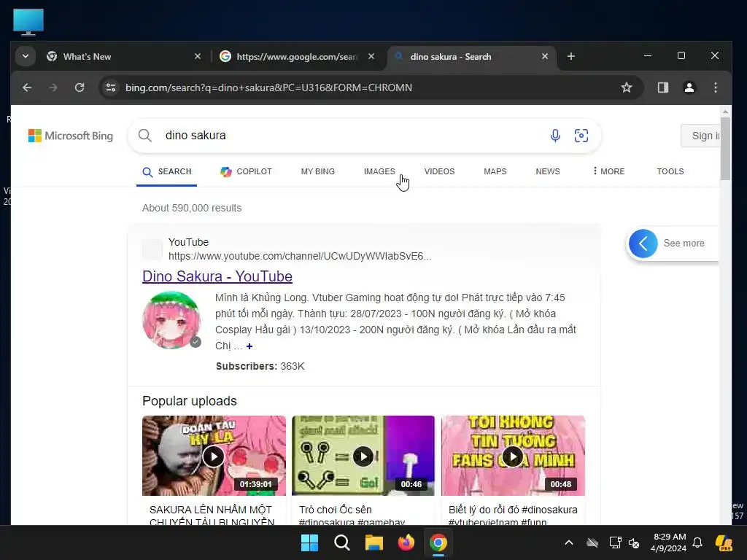Play the 01:39:01 video thumbnail
Screen dimensions: 747x560
click(214, 456)
